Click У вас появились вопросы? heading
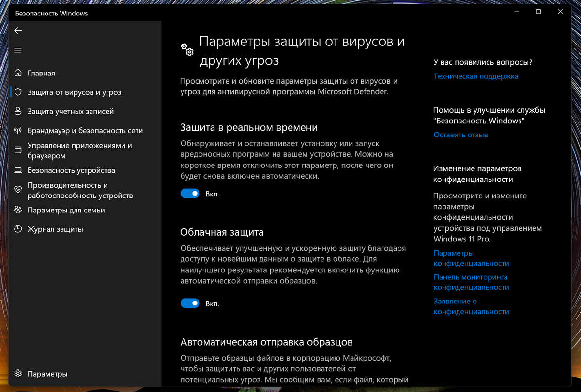This screenshot has height=392, width=581. [483, 62]
